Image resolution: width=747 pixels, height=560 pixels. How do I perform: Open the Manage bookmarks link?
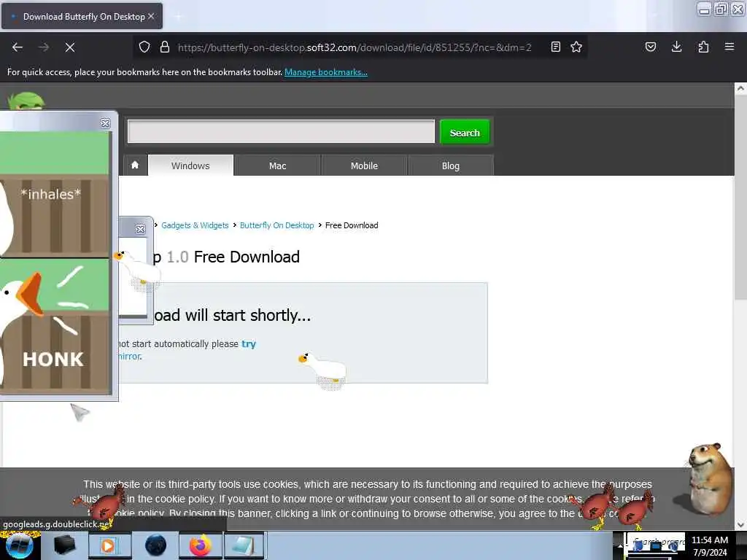(326, 72)
